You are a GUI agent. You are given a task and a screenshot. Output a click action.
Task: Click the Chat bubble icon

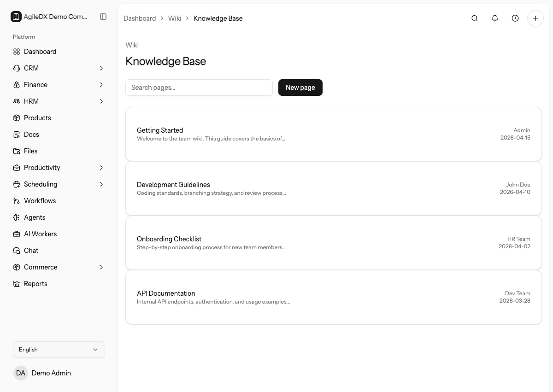17,251
